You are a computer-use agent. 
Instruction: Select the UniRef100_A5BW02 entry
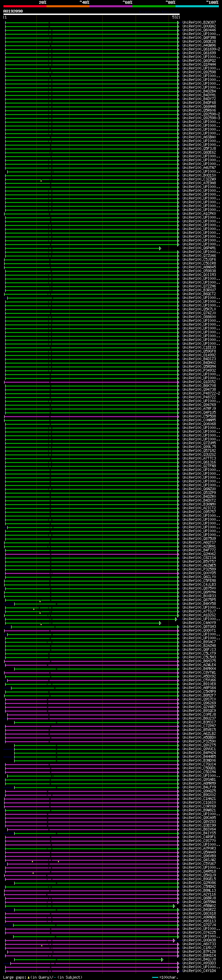[199, 906]
